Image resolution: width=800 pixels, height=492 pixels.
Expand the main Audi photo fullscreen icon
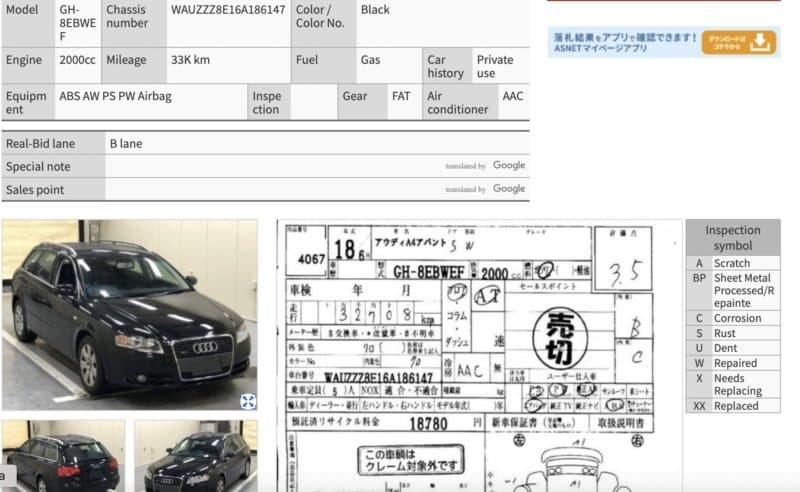pyautogui.click(x=248, y=401)
